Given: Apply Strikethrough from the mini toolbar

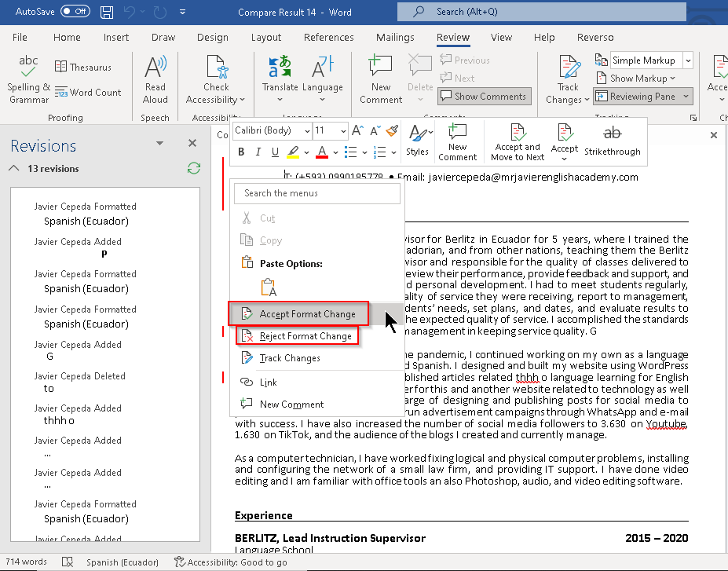Looking at the screenshot, I should pyautogui.click(x=612, y=152).
